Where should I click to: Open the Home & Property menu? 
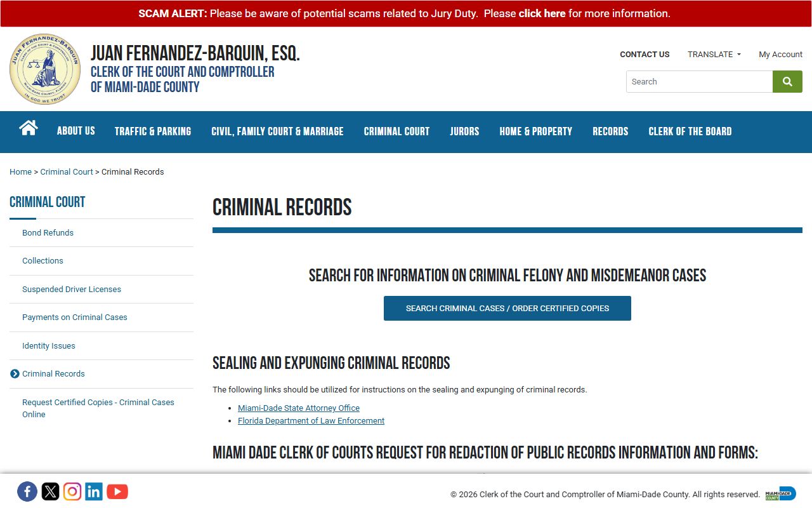click(x=536, y=131)
